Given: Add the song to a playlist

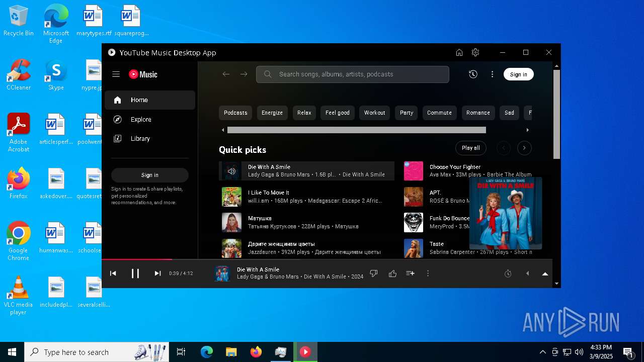Looking at the screenshot, I should 410,274.
